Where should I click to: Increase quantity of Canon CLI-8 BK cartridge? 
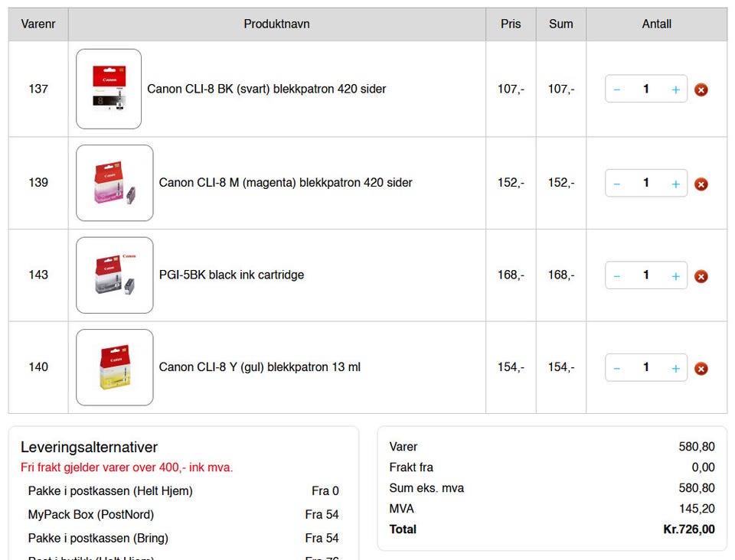675,90
